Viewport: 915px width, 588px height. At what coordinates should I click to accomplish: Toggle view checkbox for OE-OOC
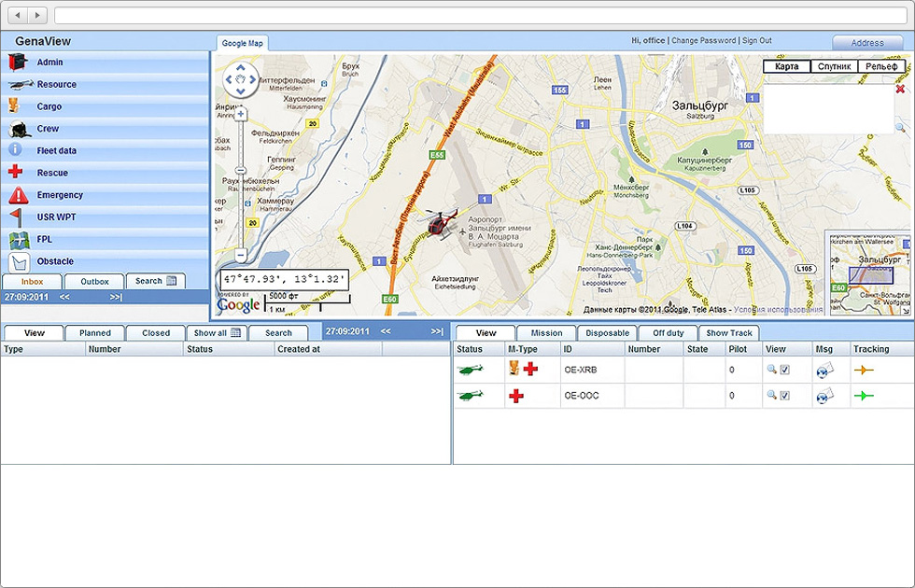[785, 396]
